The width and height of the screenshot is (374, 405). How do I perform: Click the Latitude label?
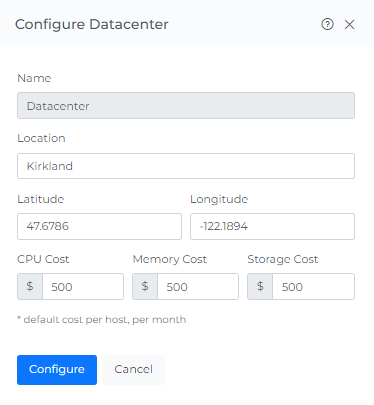[41, 199]
